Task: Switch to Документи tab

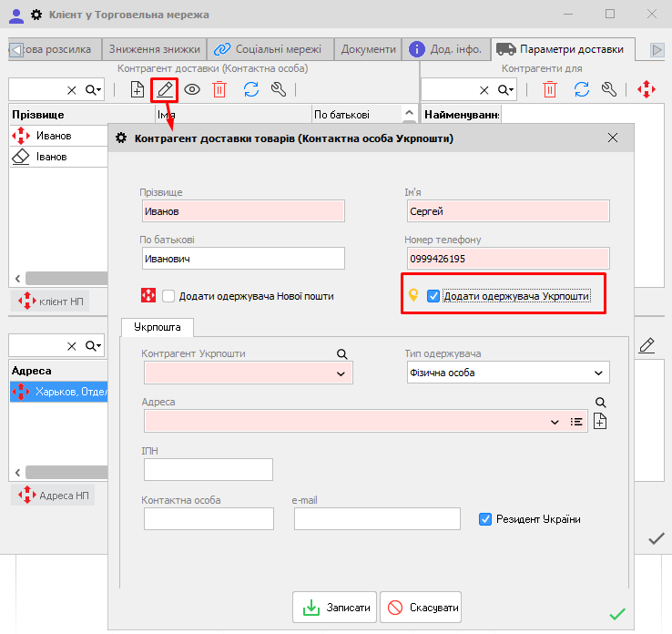Action: click(x=368, y=49)
